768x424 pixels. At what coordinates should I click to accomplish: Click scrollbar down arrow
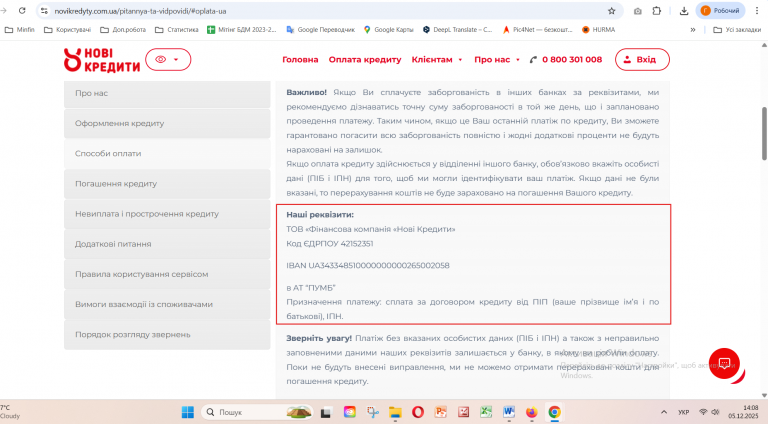(x=764, y=395)
